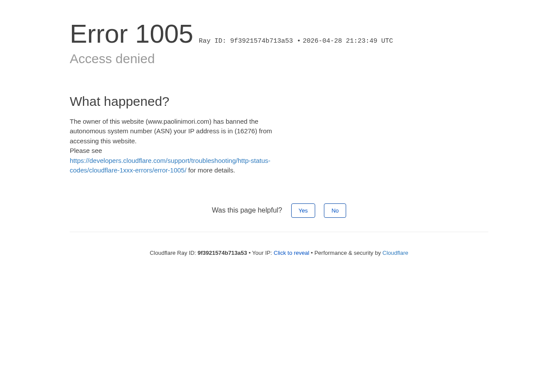
Task: Click the What happened? heading
Action: tap(119, 101)
